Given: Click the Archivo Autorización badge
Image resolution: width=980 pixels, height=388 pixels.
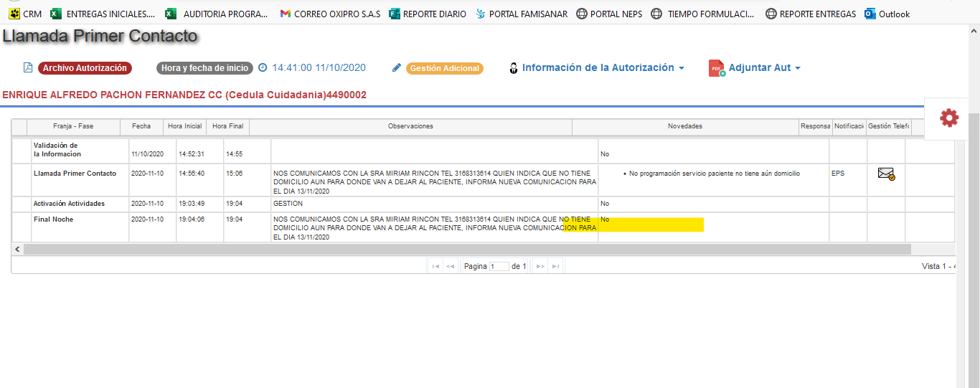Looking at the screenshot, I should coord(85,68).
